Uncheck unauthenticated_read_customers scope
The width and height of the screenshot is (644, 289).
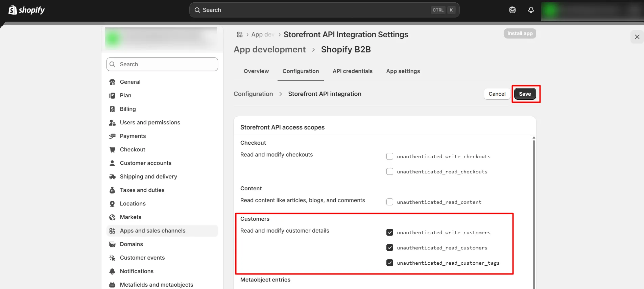coord(390,247)
